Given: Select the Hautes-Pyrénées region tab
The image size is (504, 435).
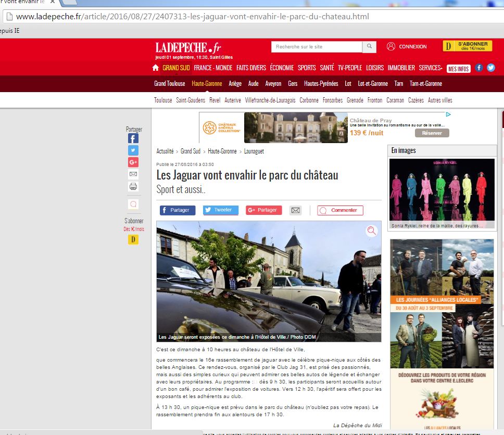Looking at the screenshot, I should point(321,84).
